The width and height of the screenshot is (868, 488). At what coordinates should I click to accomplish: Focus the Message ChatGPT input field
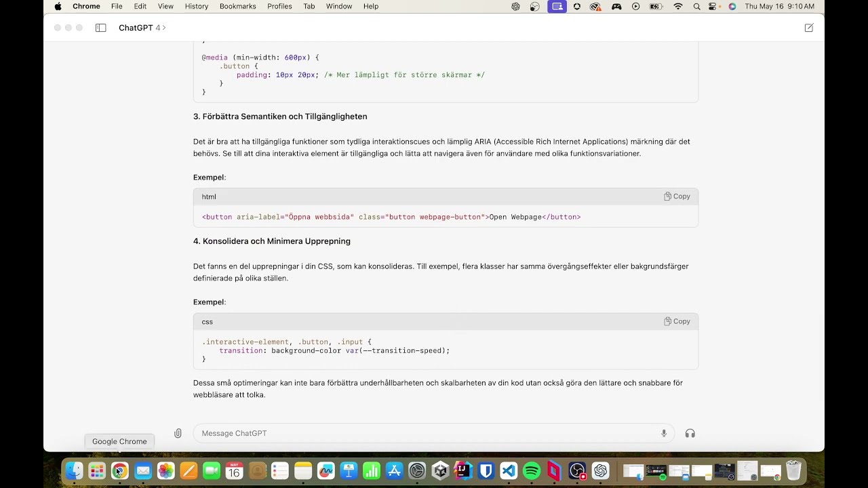pyautogui.click(x=427, y=433)
